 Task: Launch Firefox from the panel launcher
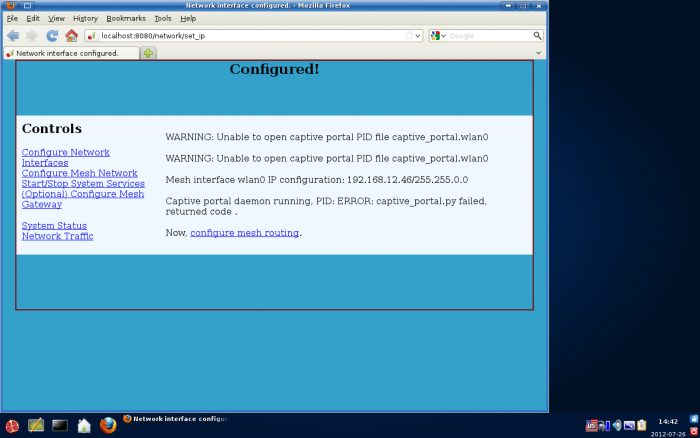point(108,425)
